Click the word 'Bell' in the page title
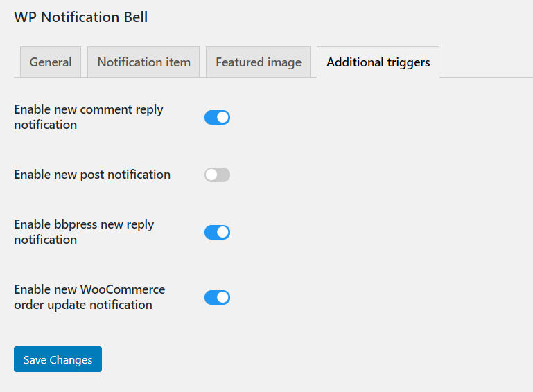Image resolution: width=533 pixels, height=392 pixels. click(136, 17)
